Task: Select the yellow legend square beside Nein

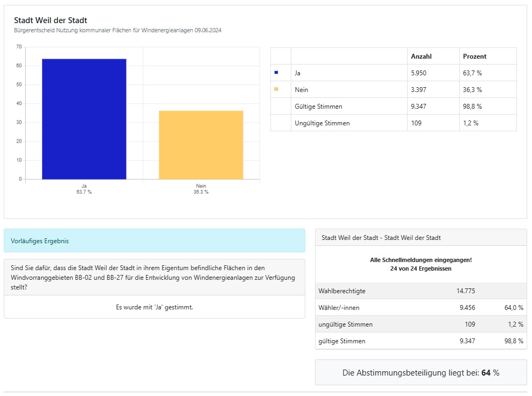Action: pos(276,89)
